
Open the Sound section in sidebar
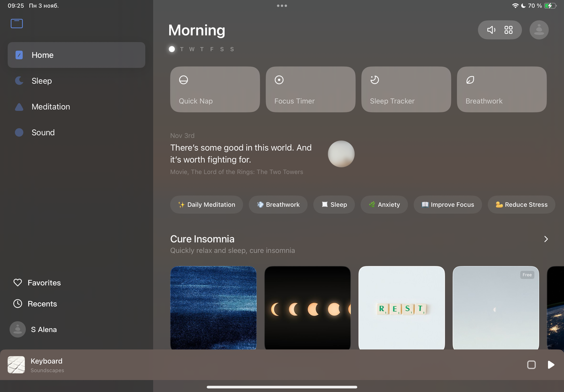(76, 133)
